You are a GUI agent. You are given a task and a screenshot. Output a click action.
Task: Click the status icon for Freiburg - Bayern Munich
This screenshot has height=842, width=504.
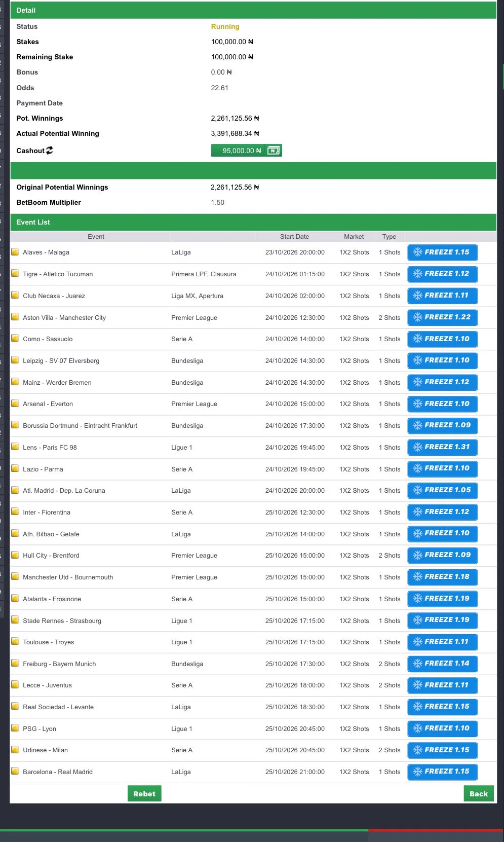pyautogui.click(x=15, y=664)
